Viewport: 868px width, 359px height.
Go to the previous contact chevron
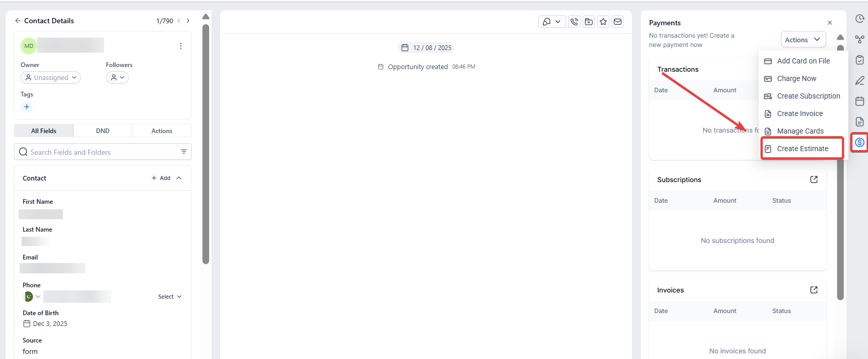(x=179, y=21)
